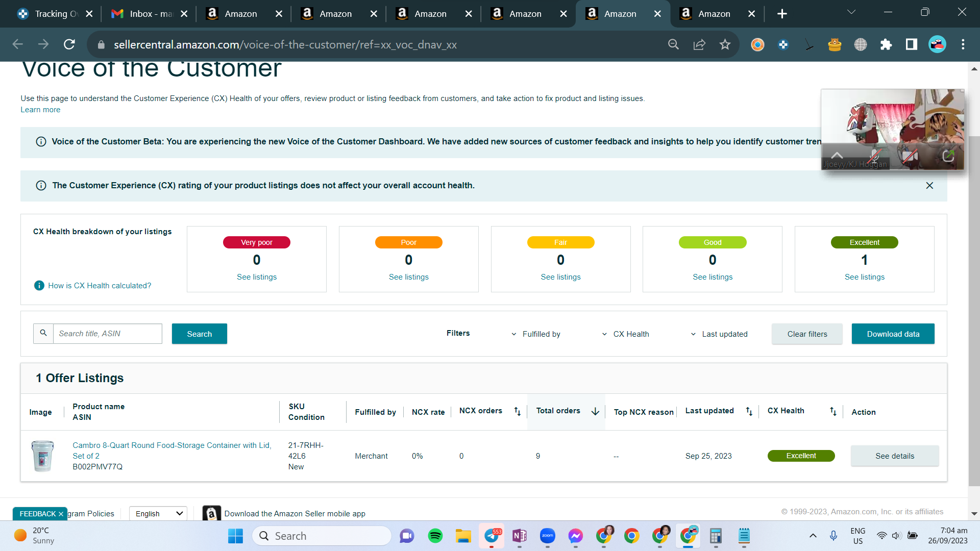Reload the Seller Central page

point(69,45)
